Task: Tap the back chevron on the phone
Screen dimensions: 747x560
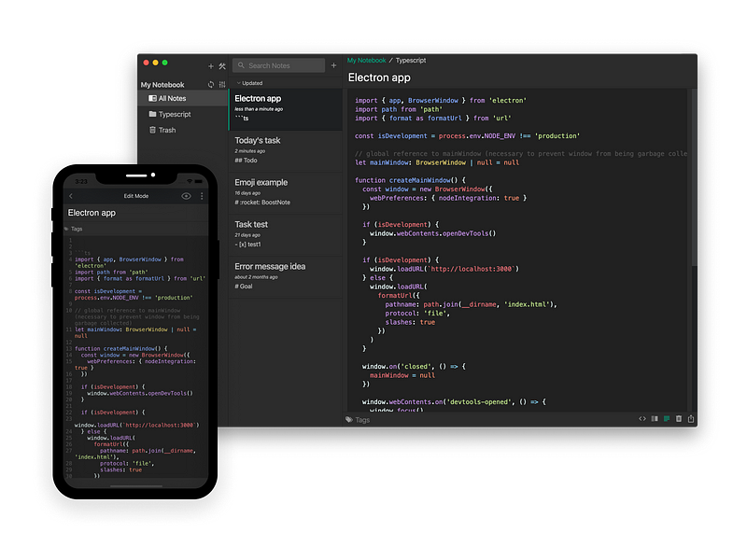Action: tap(71, 196)
